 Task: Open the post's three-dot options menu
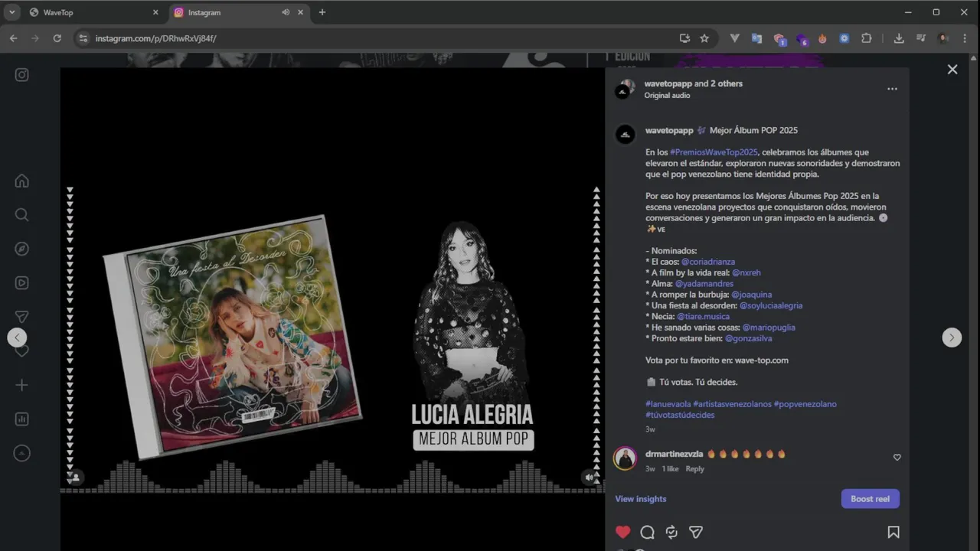(x=892, y=89)
